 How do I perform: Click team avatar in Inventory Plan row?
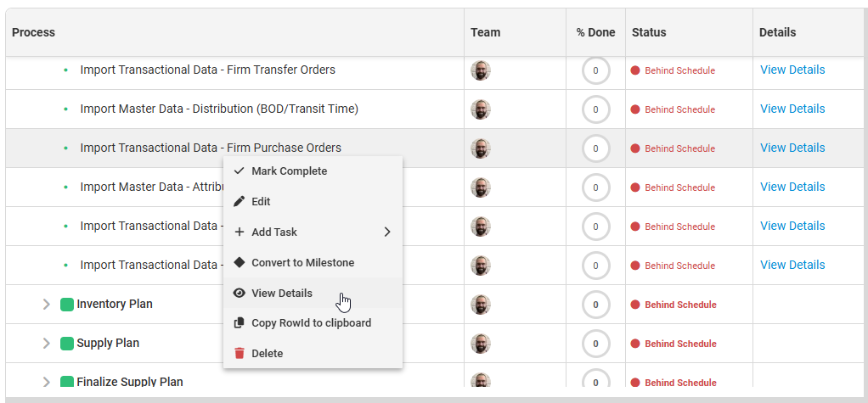pos(481,305)
